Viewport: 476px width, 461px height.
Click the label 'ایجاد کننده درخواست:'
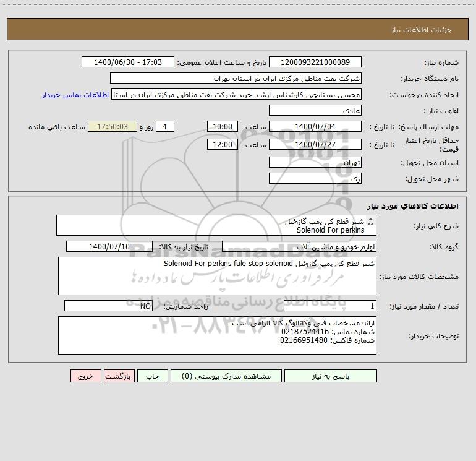[424, 95]
